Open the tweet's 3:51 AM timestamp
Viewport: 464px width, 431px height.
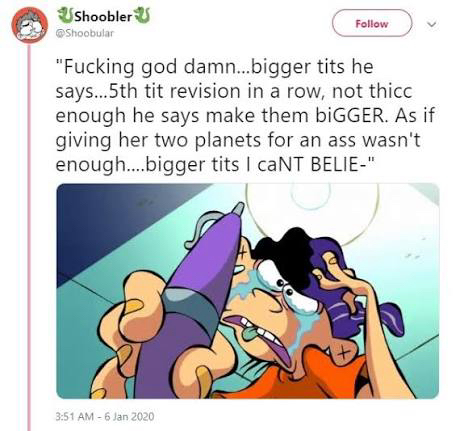(74, 416)
